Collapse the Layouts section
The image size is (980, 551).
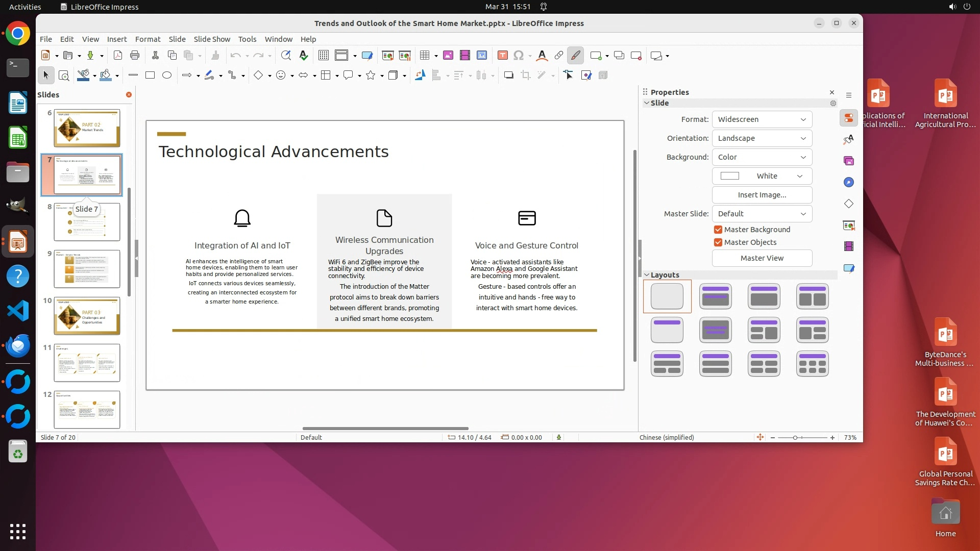[x=647, y=275]
